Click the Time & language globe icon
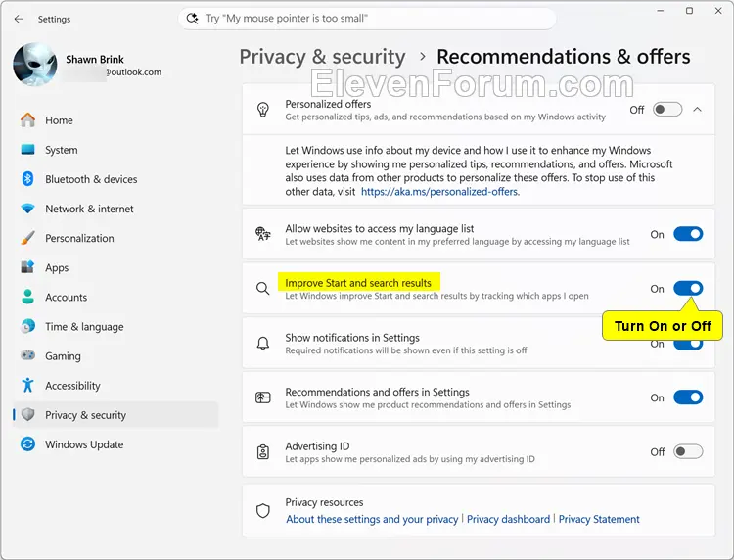Screen dimensions: 734x560 [x=28, y=326]
